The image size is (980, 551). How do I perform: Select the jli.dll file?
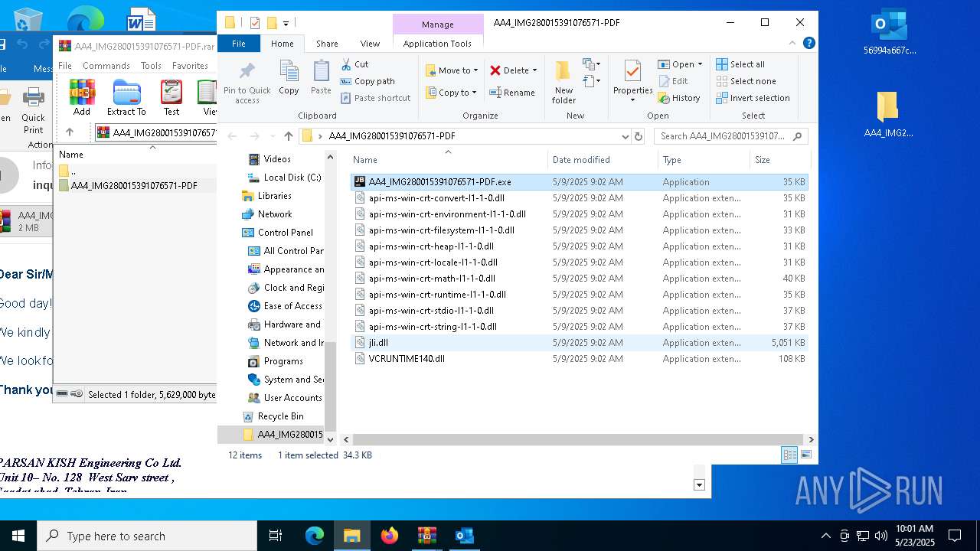[x=579, y=343]
